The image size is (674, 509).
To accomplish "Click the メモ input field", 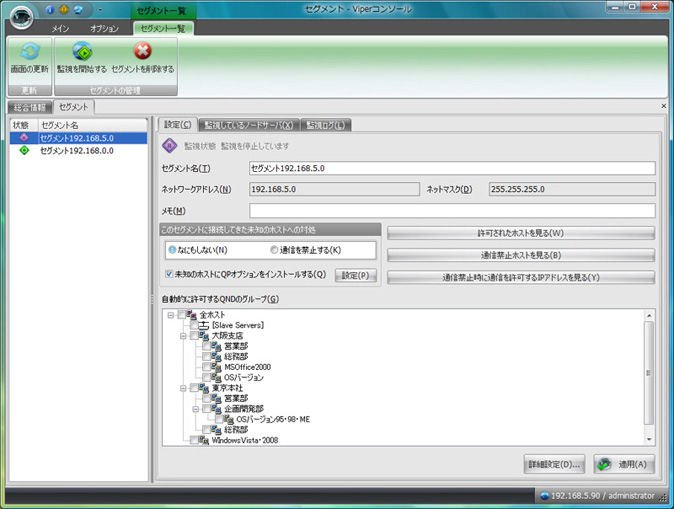I will [452, 211].
